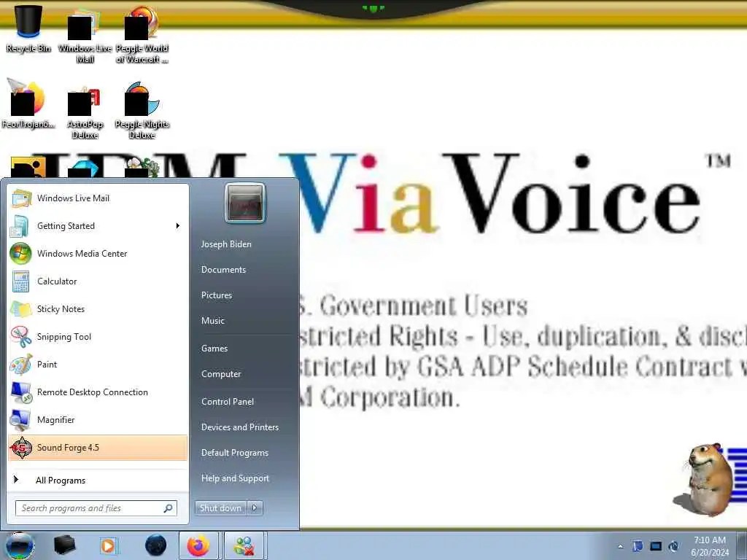Open Firefox from the taskbar

click(x=198, y=545)
